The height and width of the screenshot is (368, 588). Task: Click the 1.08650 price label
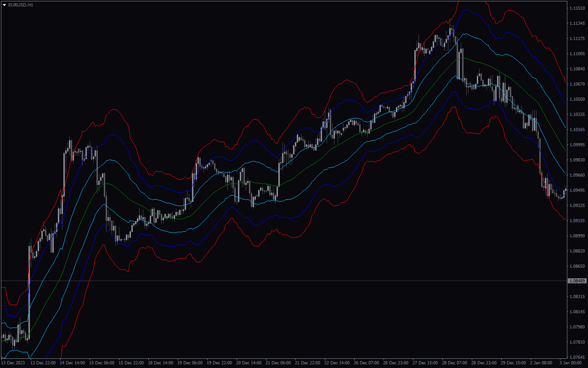(577, 266)
